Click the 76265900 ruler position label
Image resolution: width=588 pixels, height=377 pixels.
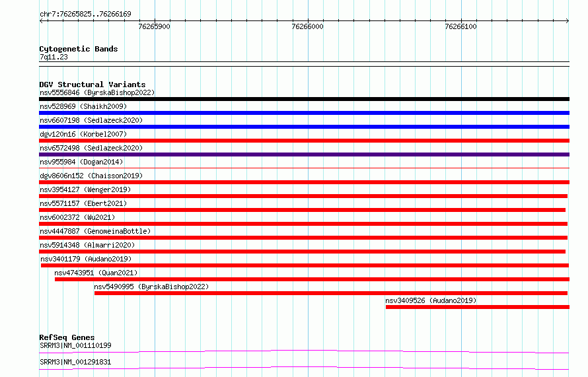154,26
